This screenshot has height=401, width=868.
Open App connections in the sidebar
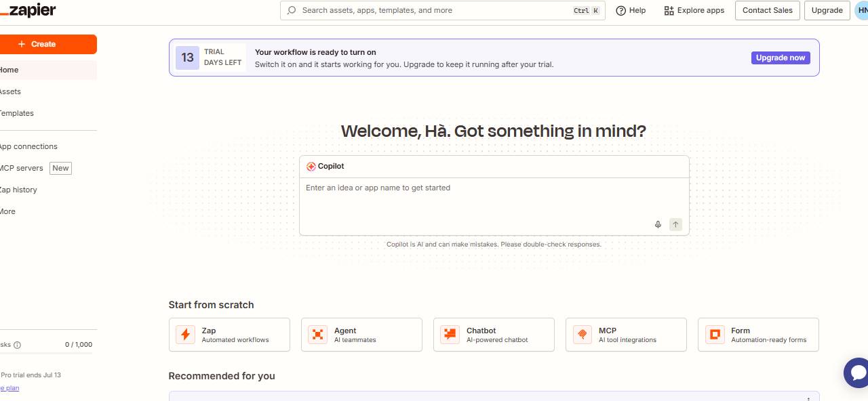click(47, 146)
